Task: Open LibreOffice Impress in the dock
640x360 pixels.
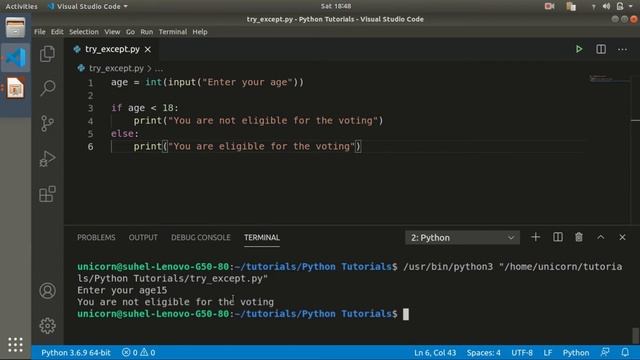Action: point(15,88)
